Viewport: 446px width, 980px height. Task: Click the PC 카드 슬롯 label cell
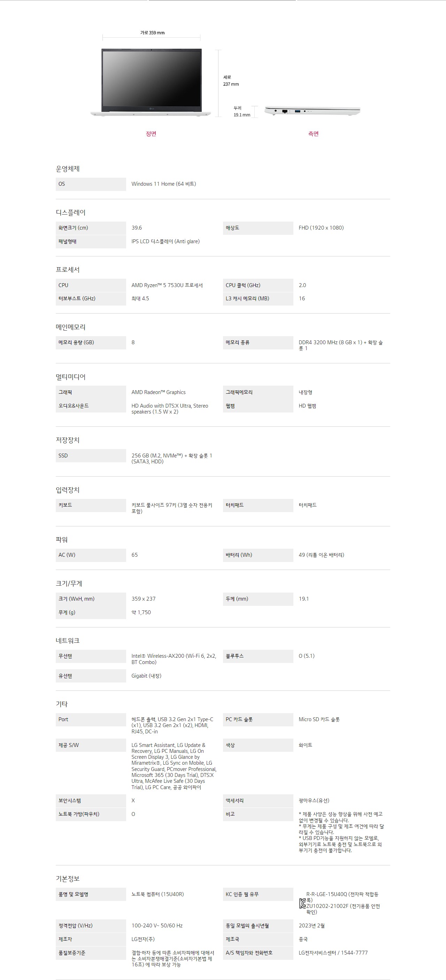[257, 719]
